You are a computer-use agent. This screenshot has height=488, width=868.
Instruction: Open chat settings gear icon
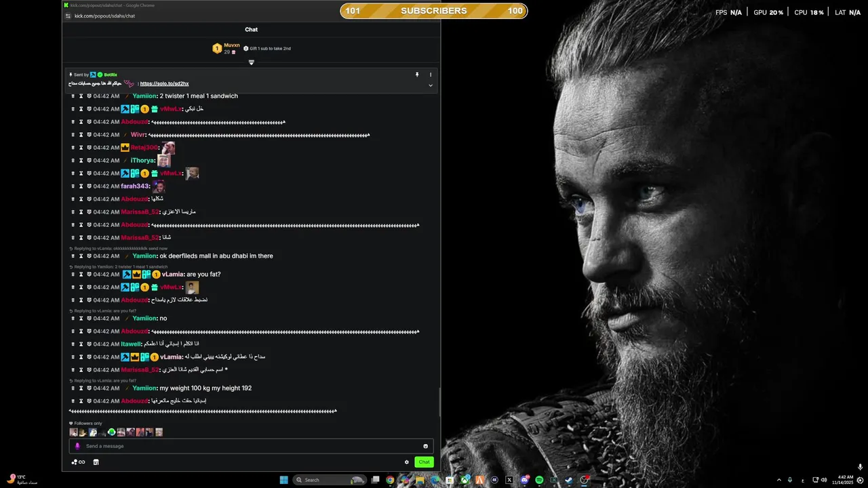click(x=407, y=462)
